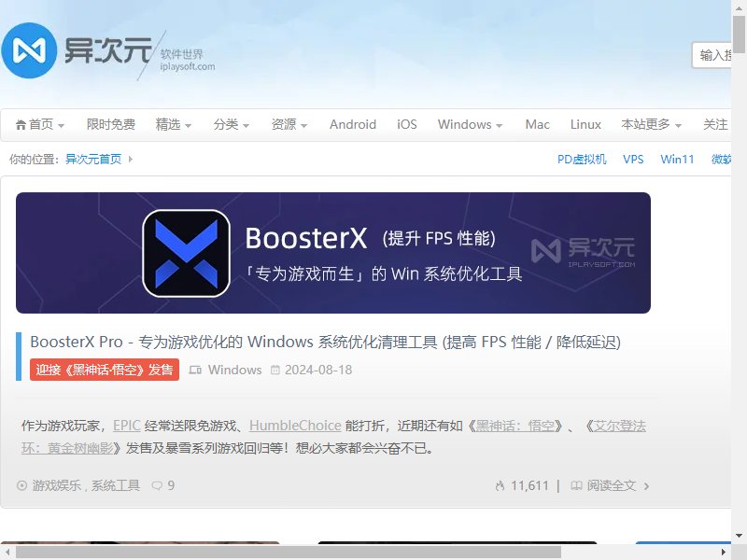The image size is (747, 560).
Task: Click the horizontal scrollbar right arrow
Action: [x=724, y=553]
